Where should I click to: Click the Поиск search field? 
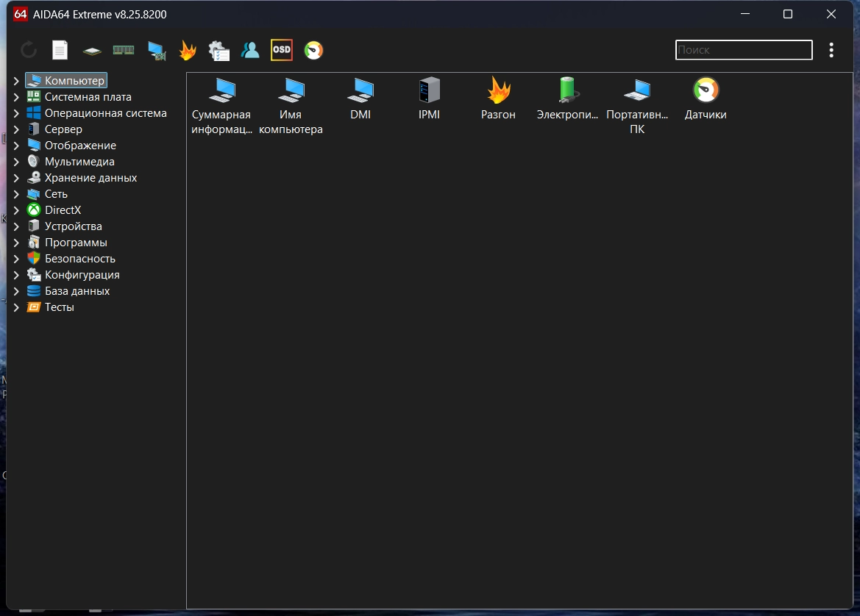pyautogui.click(x=743, y=50)
